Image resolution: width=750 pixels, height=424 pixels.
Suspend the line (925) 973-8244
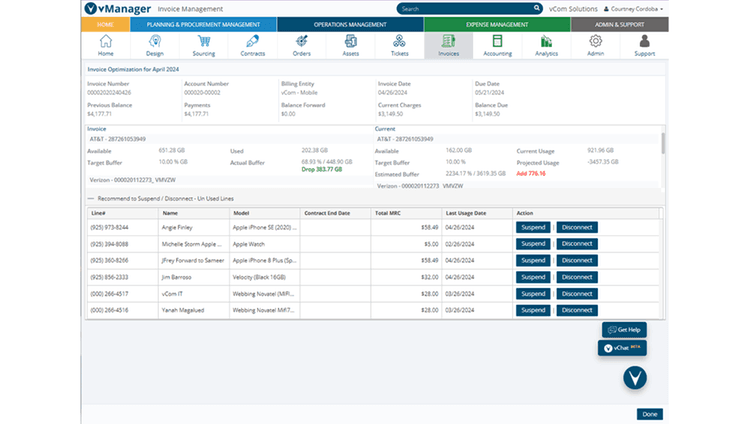533,227
